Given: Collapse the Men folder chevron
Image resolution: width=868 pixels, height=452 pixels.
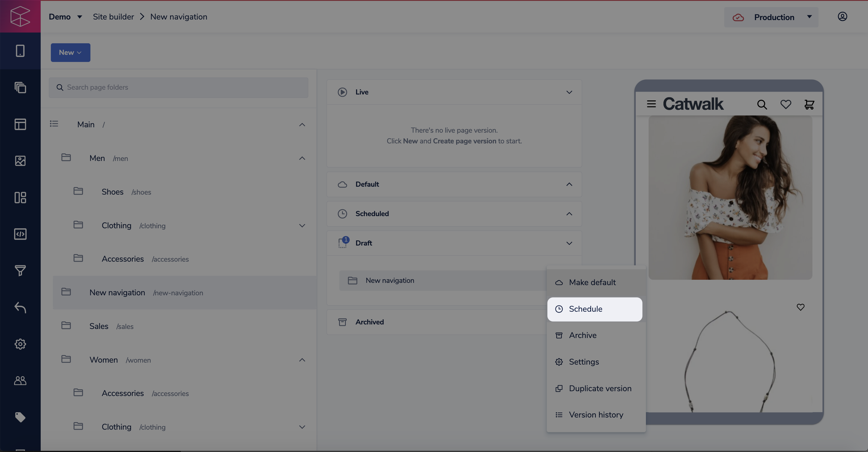Looking at the screenshot, I should [302, 158].
